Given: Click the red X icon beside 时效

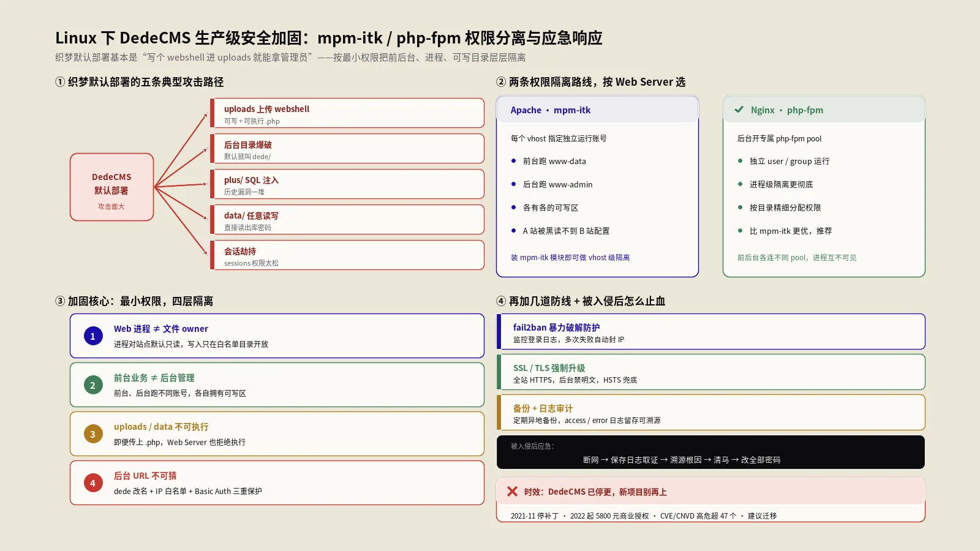Looking at the screenshot, I should click(x=512, y=491).
